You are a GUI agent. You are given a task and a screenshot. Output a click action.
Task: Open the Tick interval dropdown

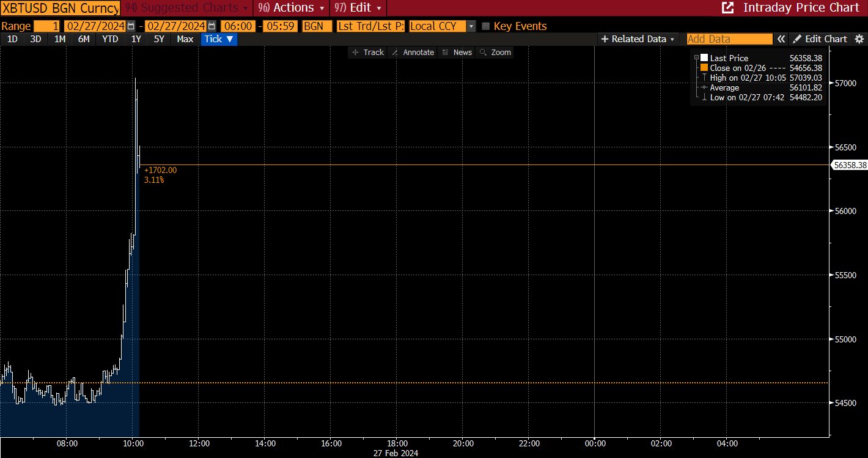219,39
